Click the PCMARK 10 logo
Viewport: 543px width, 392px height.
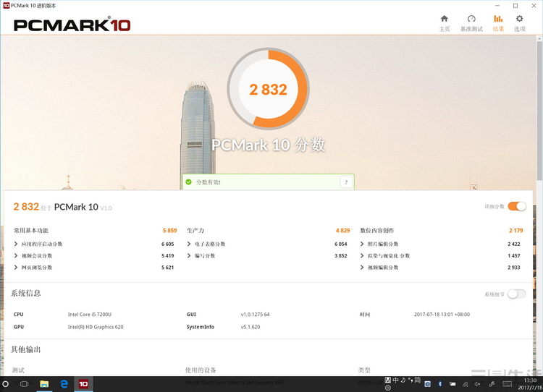click(72, 25)
